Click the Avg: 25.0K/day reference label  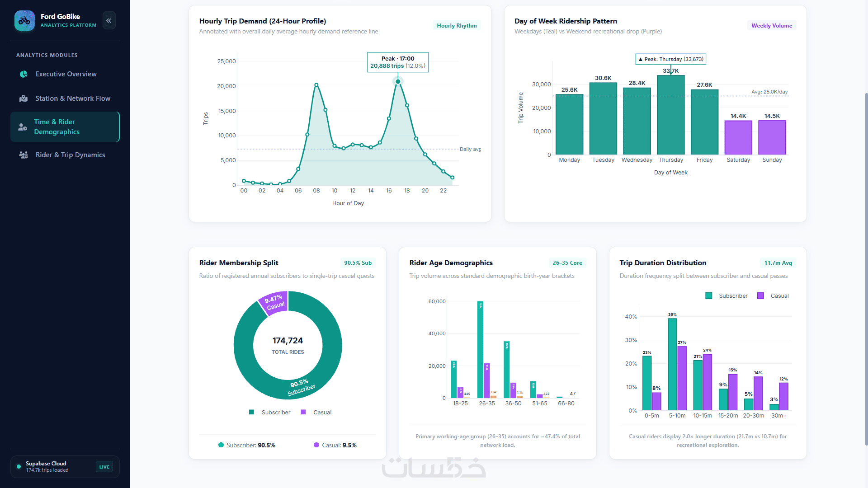tap(769, 92)
